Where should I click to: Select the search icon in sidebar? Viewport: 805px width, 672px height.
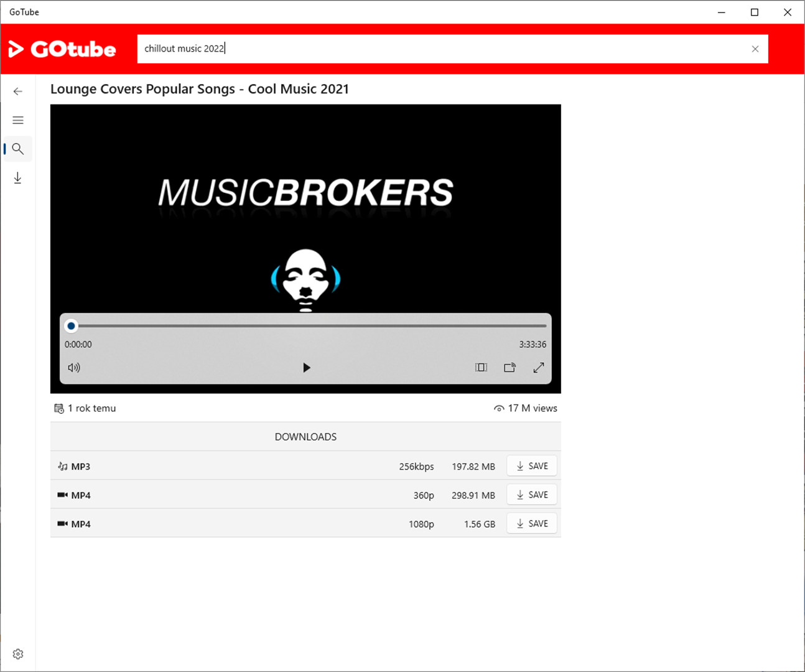pos(18,149)
